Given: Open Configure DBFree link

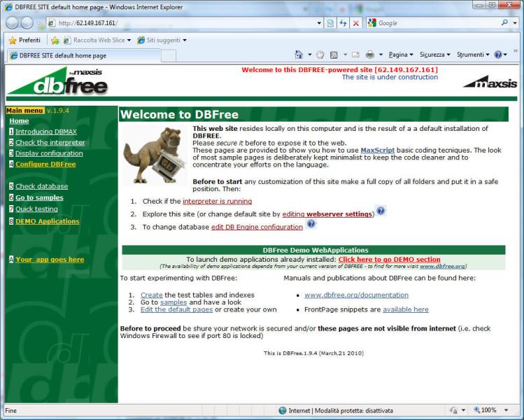Looking at the screenshot, I should point(45,164).
